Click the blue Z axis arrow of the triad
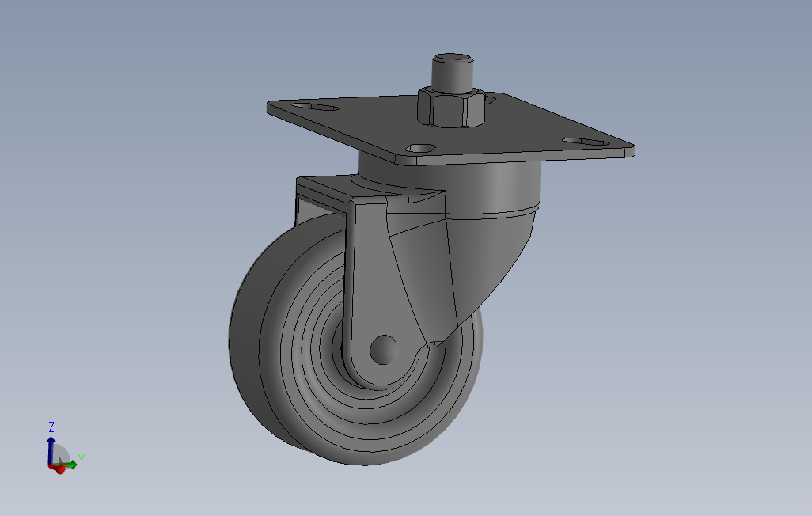The width and height of the screenshot is (812, 516). 51,450
